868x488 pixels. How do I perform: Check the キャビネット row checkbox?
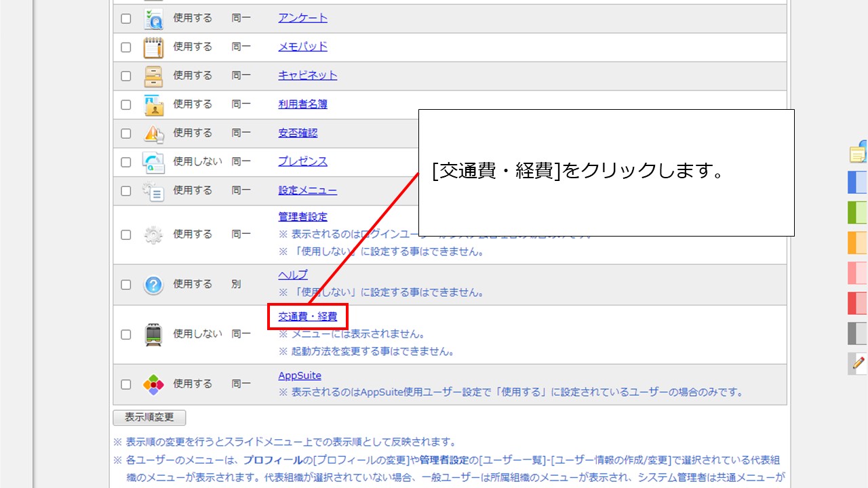125,76
